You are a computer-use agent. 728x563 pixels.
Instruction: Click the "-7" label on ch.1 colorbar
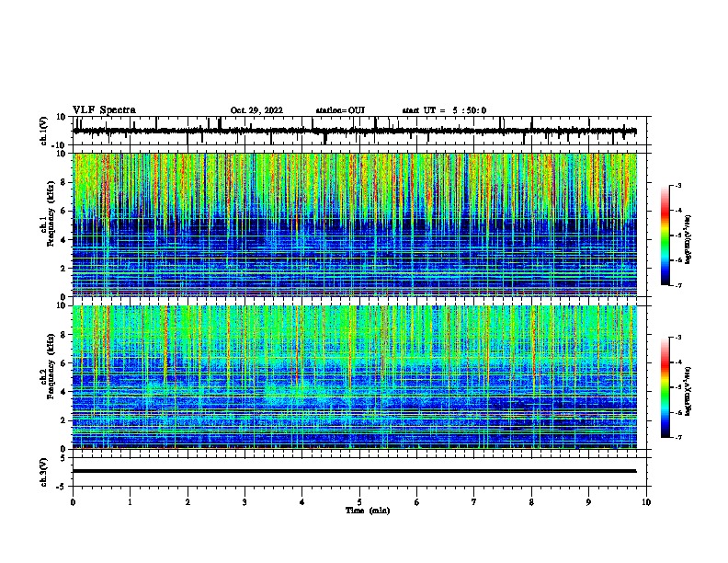tap(678, 285)
